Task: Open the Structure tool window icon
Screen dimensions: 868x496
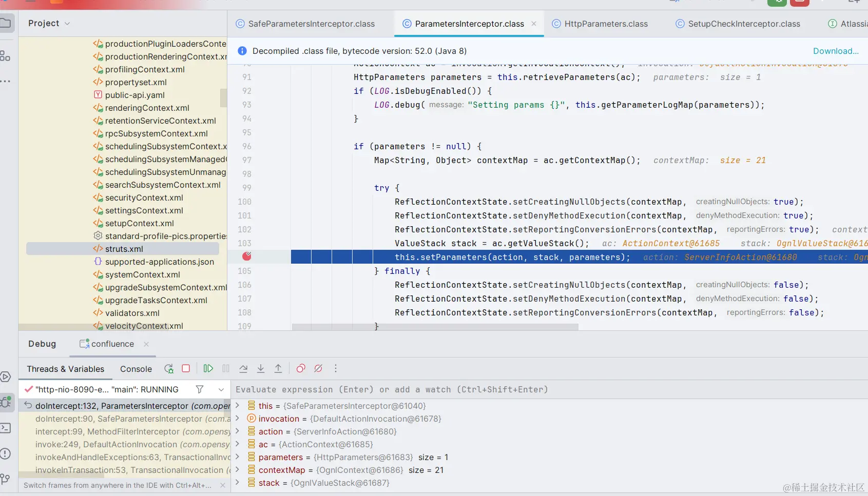Action: click(x=5, y=56)
